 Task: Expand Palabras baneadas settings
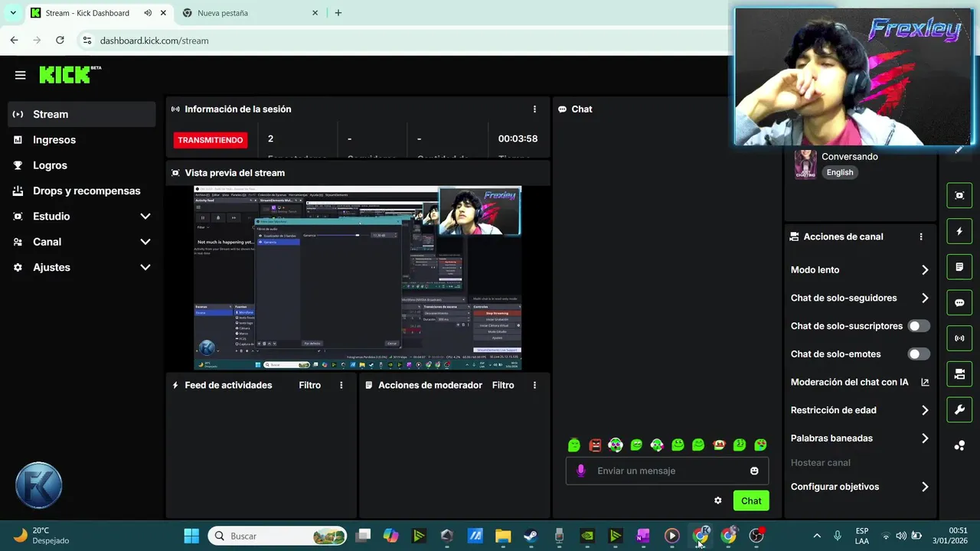tap(925, 439)
